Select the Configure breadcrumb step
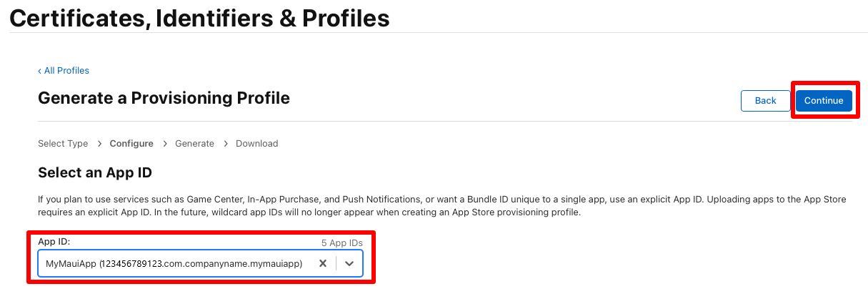The image size is (868, 289). [131, 144]
